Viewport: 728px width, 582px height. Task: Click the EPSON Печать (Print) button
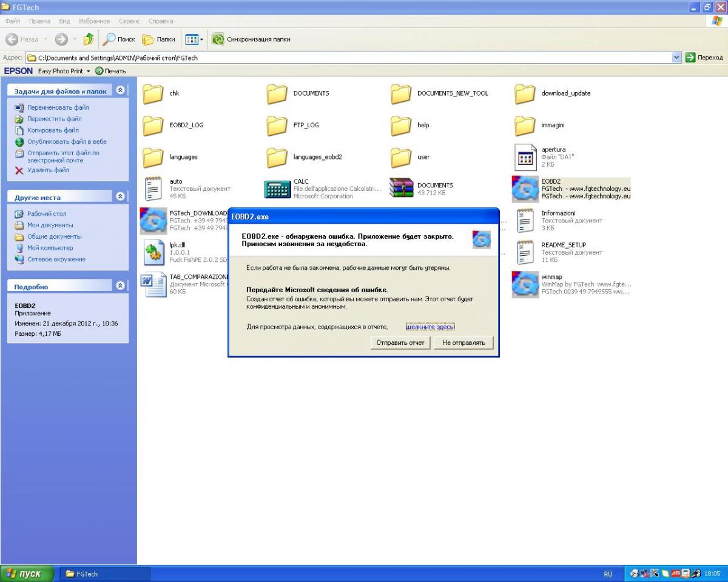pyautogui.click(x=110, y=71)
